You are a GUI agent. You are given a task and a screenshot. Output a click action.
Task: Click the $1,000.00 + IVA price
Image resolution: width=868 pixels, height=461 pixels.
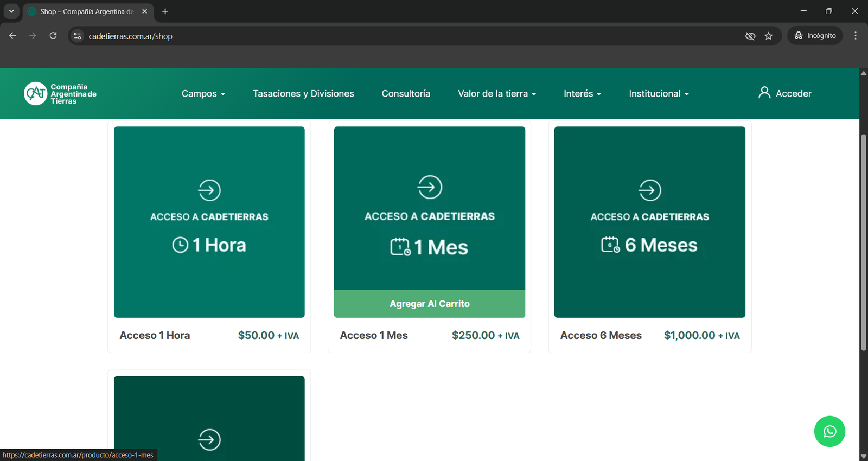tap(702, 336)
